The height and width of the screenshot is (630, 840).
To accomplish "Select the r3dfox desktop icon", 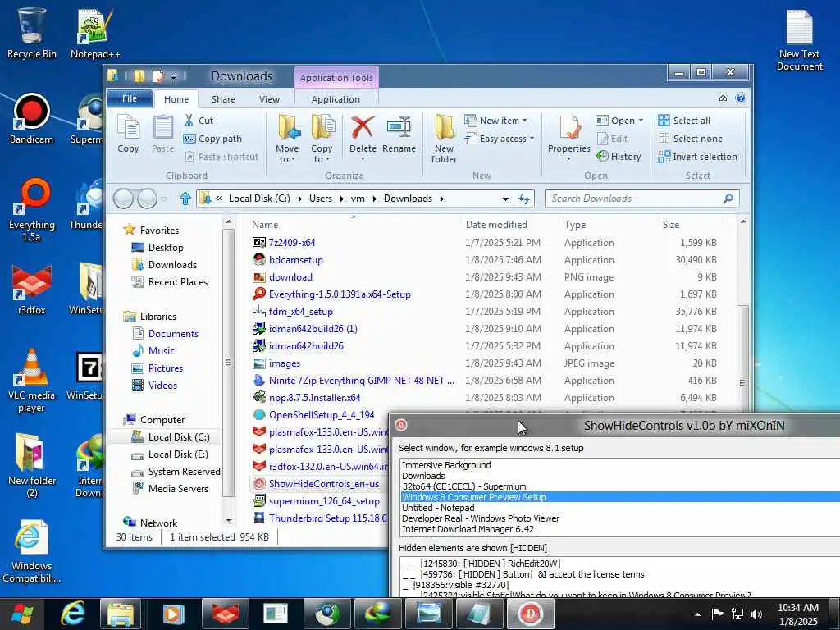I will click(x=32, y=290).
